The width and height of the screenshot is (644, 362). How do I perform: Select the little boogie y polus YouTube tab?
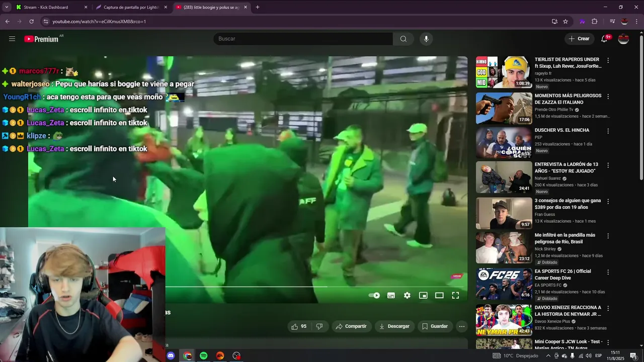point(211,7)
